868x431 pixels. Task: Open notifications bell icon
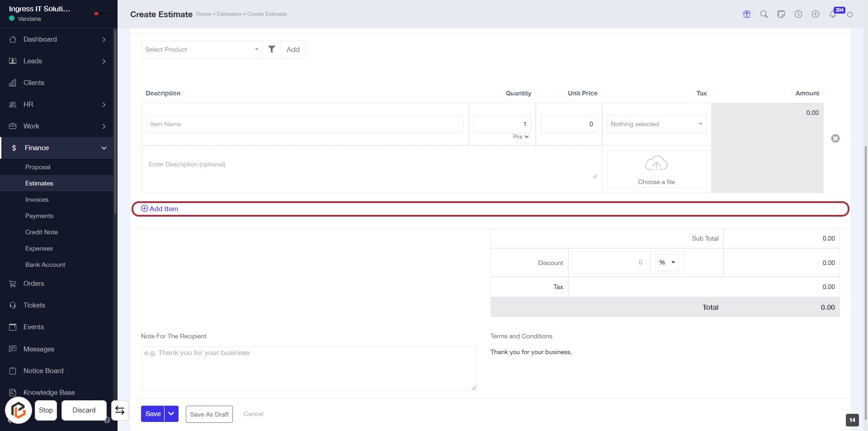pos(832,14)
